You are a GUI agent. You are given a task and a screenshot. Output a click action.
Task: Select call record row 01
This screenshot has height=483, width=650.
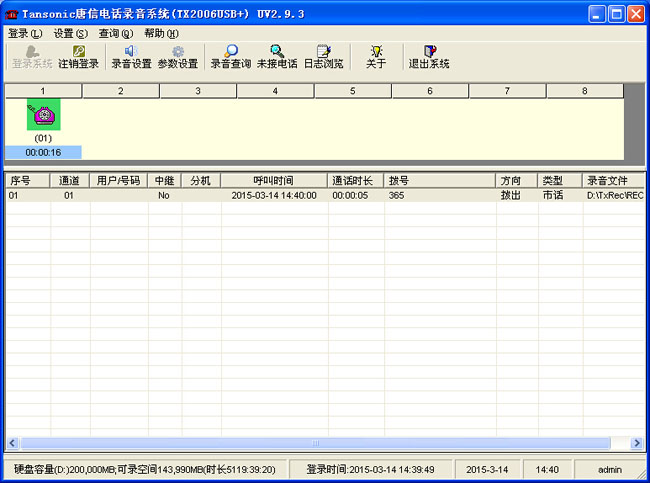(x=200, y=196)
